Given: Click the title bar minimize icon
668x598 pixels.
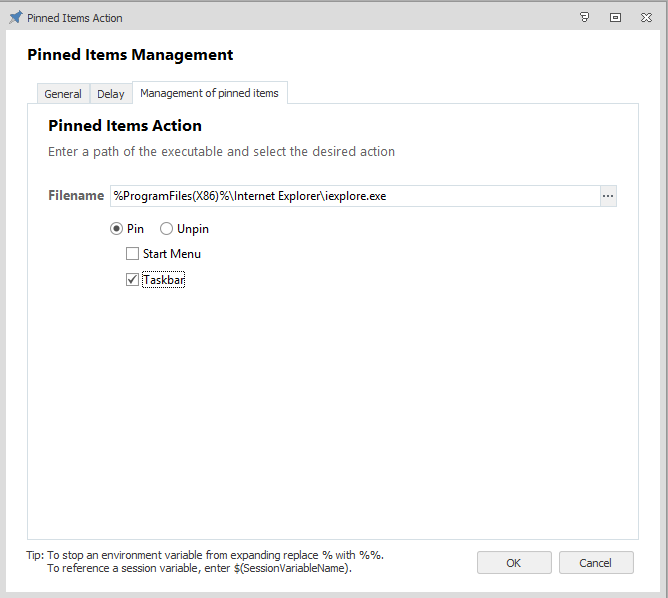Looking at the screenshot, I should tap(585, 17).
